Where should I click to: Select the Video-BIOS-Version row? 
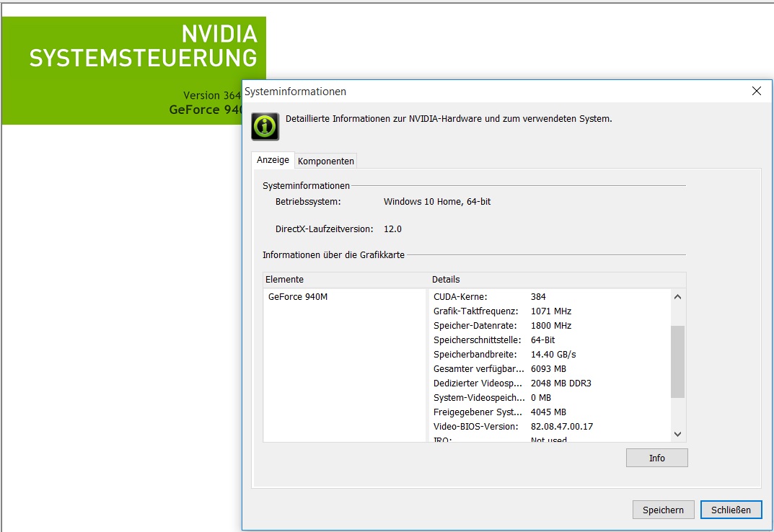pyautogui.click(x=550, y=426)
